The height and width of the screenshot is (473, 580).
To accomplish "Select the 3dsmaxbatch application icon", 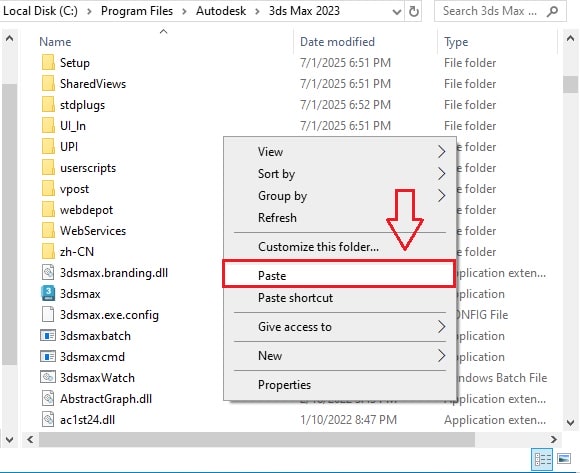I will pyautogui.click(x=48, y=335).
